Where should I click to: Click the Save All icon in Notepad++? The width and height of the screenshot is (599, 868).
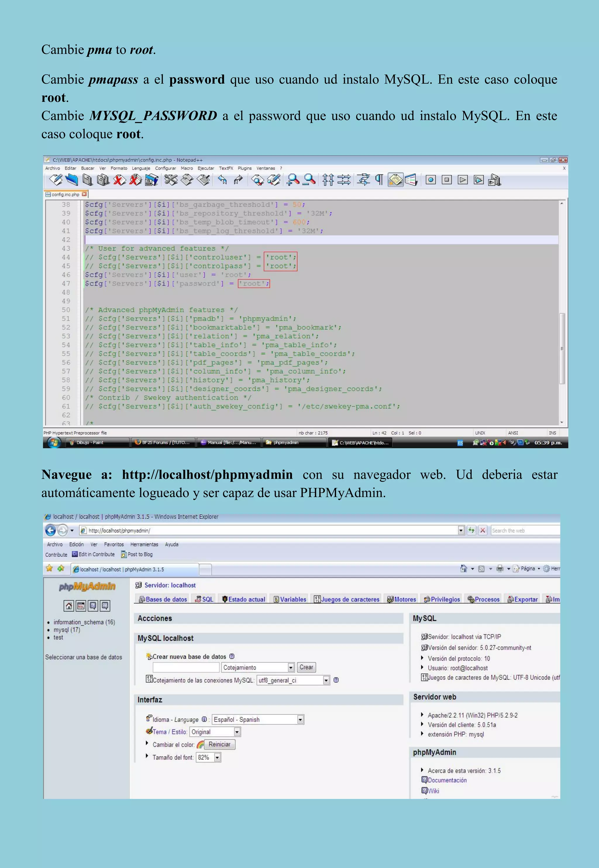point(103,180)
